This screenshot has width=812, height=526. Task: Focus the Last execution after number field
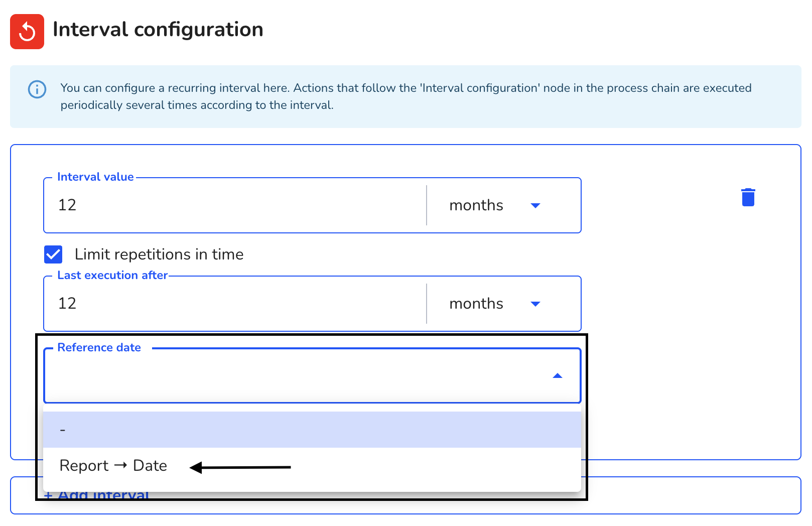tap(235, 304)
